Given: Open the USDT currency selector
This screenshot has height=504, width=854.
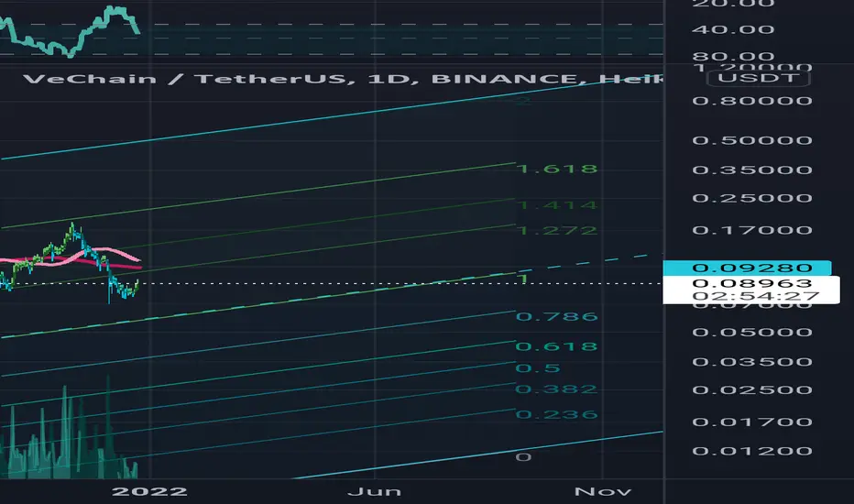Looking at the screenshot, I should (758, 78).
